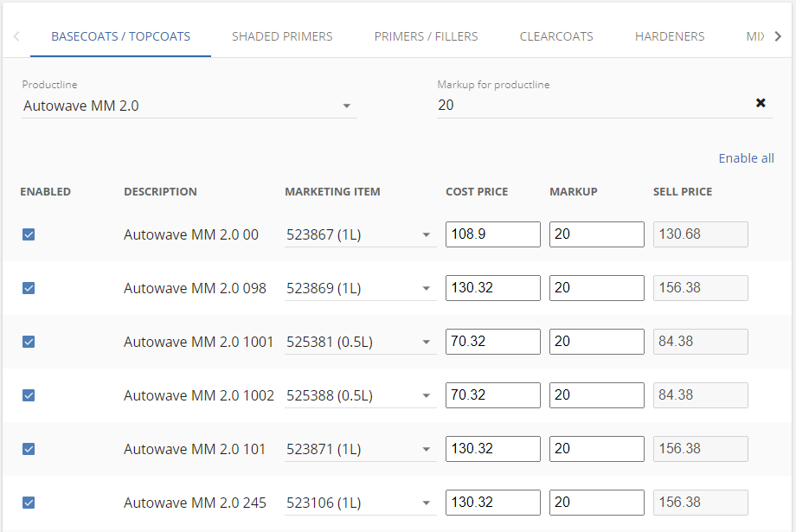This screenshot has height=532, width=796.
Task: Go to the Clearcoats tab
Action: coord(556,36)
